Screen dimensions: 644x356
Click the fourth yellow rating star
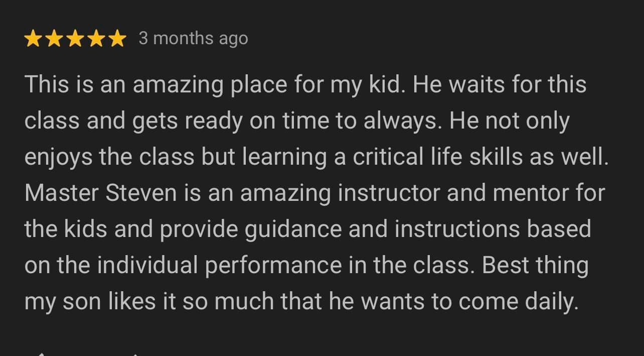pos(96,39)
